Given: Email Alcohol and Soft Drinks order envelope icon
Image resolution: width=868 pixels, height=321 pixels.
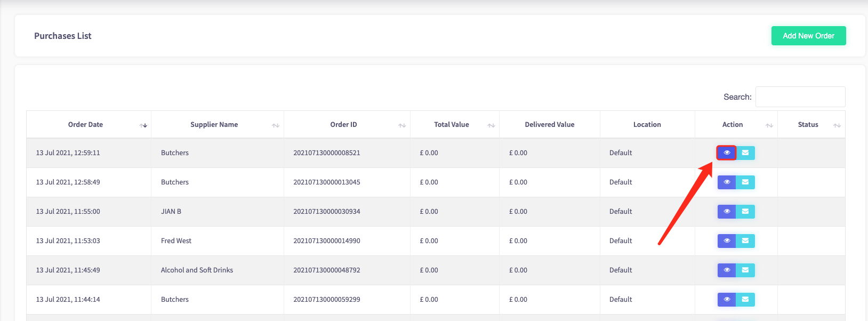Looking at the screenshot, I should pyautogui.click(x=745, y=270).
